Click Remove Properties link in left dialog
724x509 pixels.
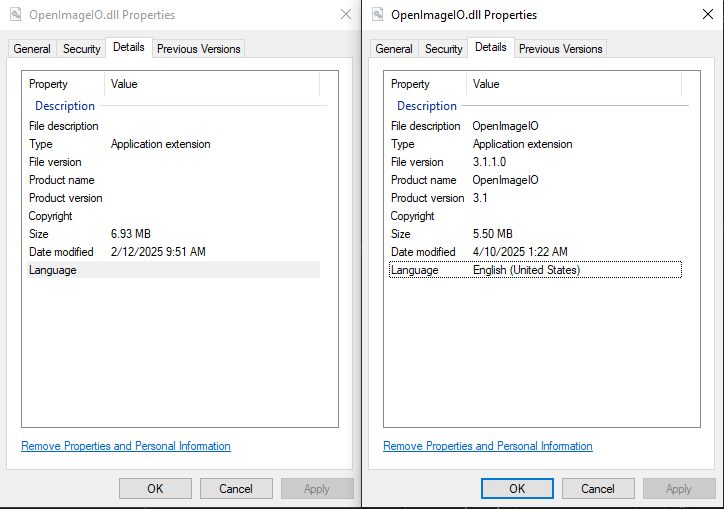tap(126, 446)
